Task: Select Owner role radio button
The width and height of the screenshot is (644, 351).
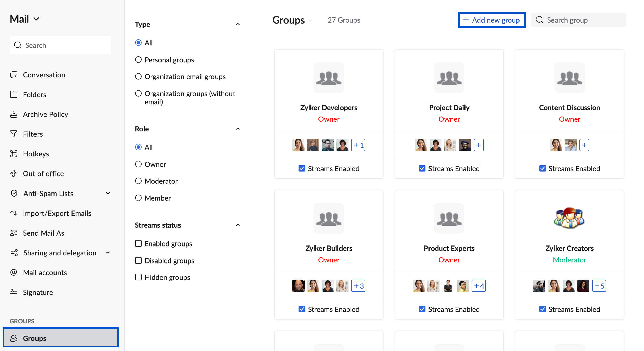Action: tap(138, 164)
